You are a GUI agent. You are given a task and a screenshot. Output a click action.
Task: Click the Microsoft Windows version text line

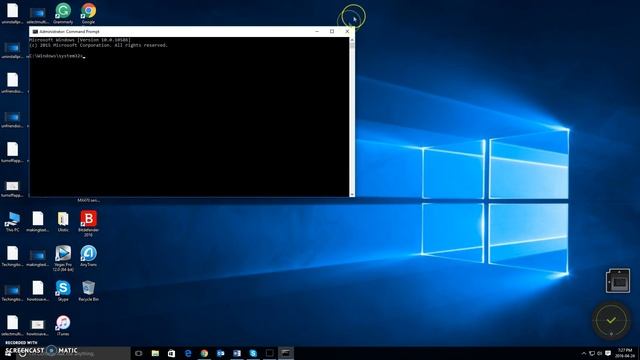tap(80, 40)
